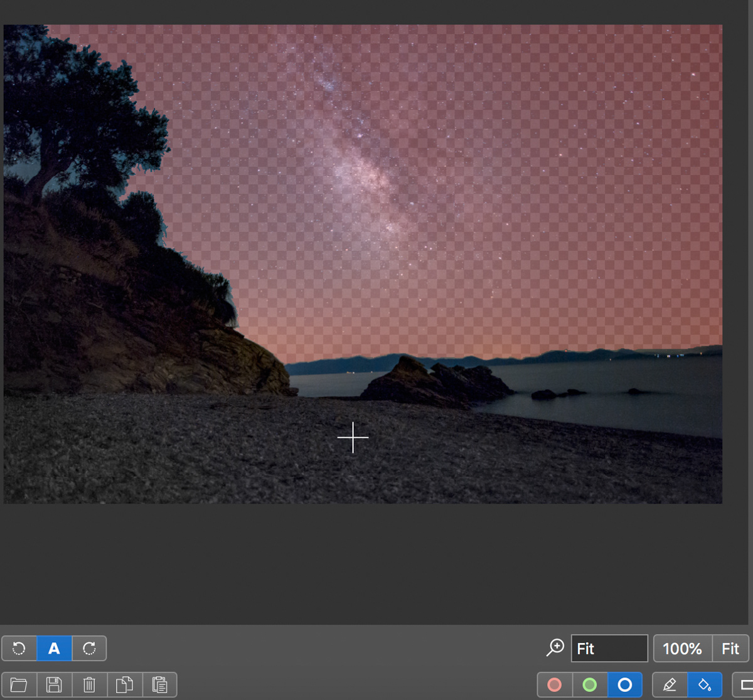Click the magnifier zoom-in icon
Image resolution: width=753 pixels, height=700 pixels.
(555, 648)
